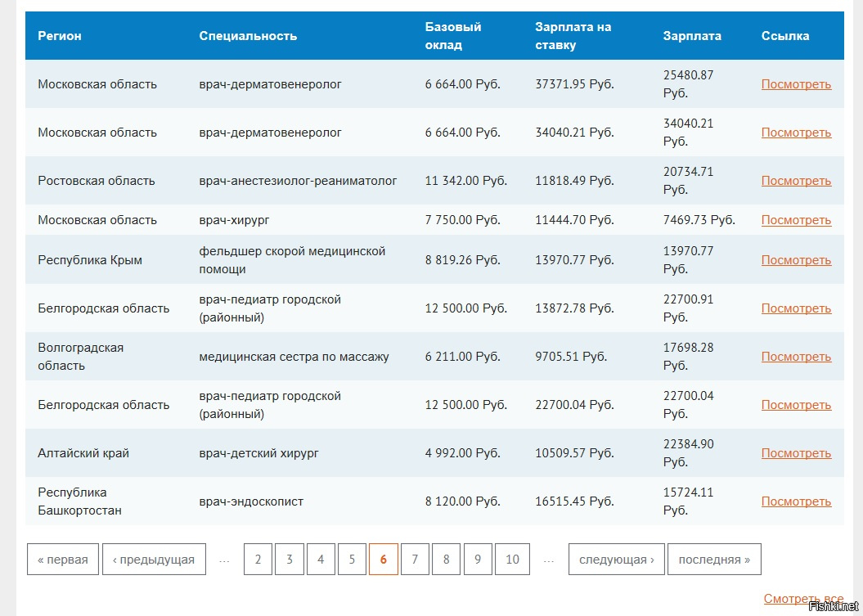Select salary 25480.87 Руб.
The height and width of the screenshot is (616, 863).
(x=688, y=84)
